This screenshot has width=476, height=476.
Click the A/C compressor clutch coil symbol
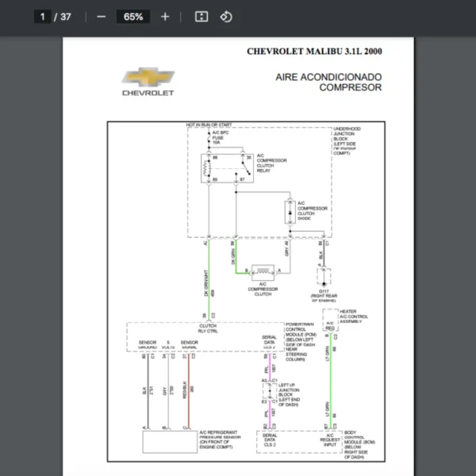point(263,272)
